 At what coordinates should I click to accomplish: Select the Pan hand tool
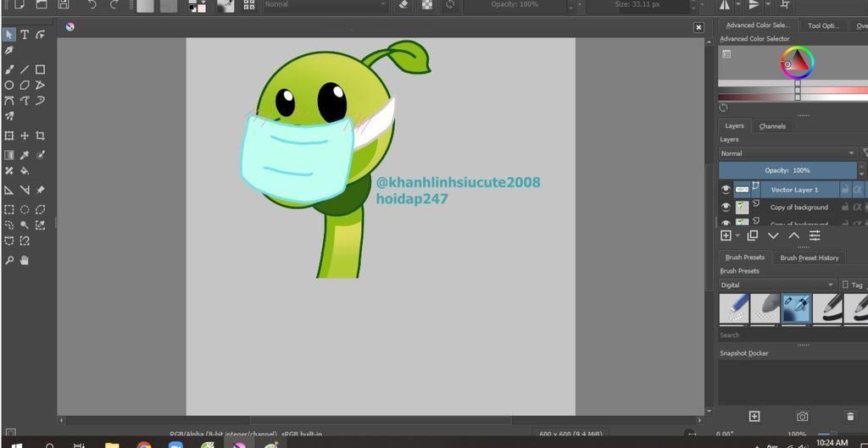coord(25,260)
